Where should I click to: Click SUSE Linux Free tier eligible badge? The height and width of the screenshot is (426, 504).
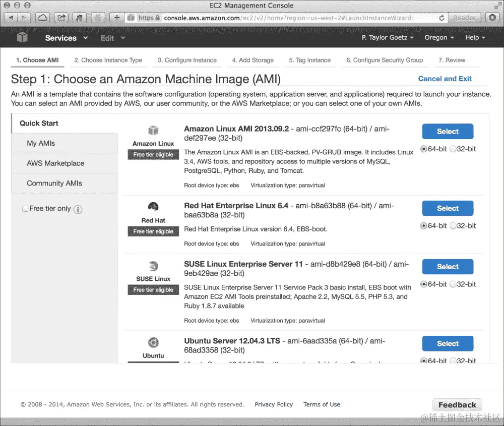pyautogui.click(x=153, y=290)
